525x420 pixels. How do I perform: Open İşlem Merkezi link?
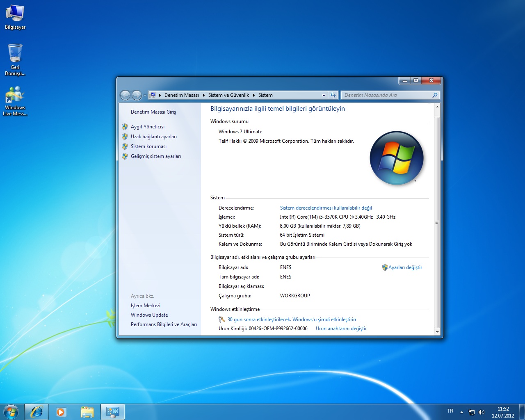tap(146, 306)
